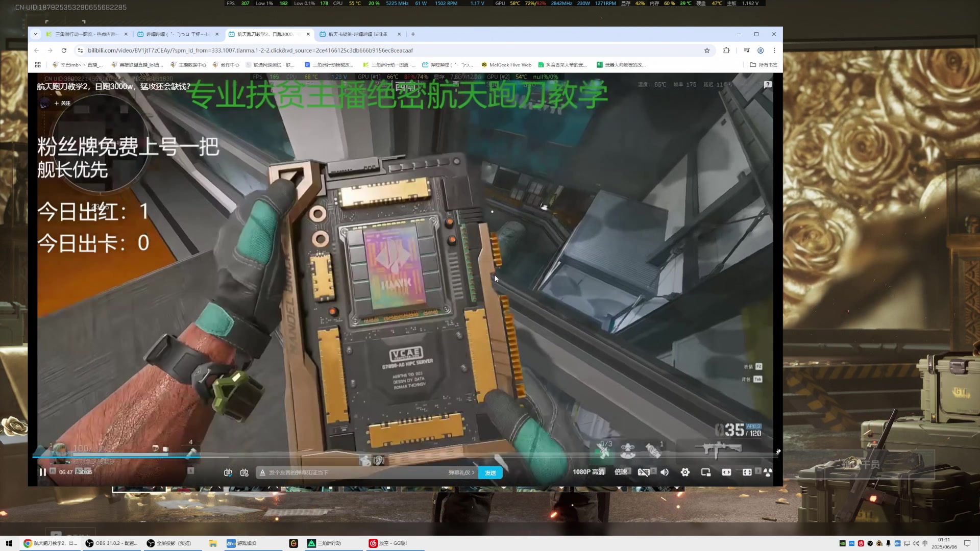This screenshot has height=551, width=980.
Task: Follow the uploader via + 关注
Action: click(62, 103)
